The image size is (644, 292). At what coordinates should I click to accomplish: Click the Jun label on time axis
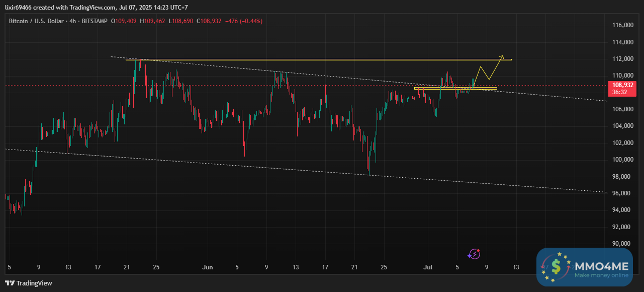coord(206,267)
